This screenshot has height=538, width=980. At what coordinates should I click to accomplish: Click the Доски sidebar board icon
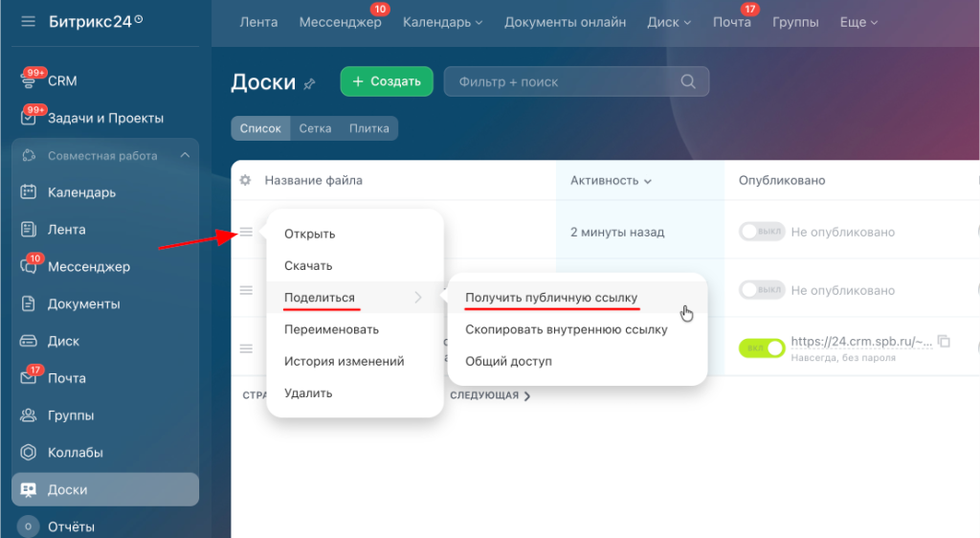29,490
